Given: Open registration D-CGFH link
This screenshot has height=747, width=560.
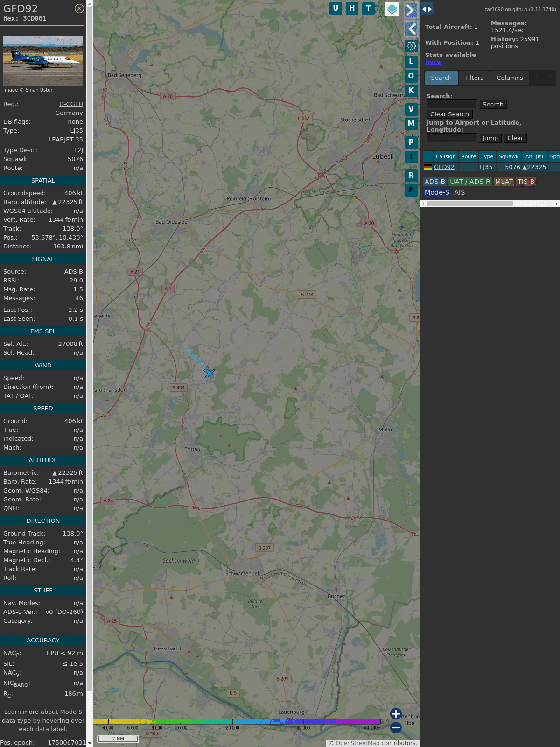Looking at the screenshot, I should pyautogui.click(x=71, y=104).
